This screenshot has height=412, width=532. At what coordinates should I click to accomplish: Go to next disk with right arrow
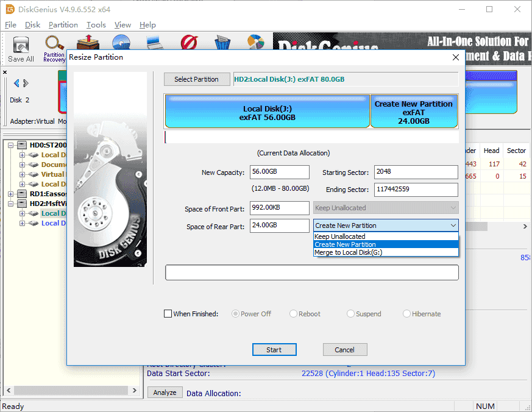tap(26, 83)
